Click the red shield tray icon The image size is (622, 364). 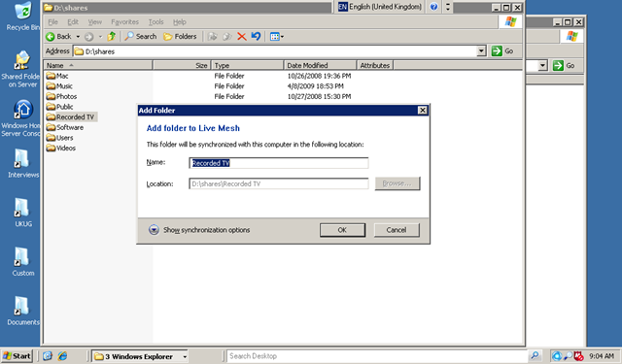click(578, 356)
